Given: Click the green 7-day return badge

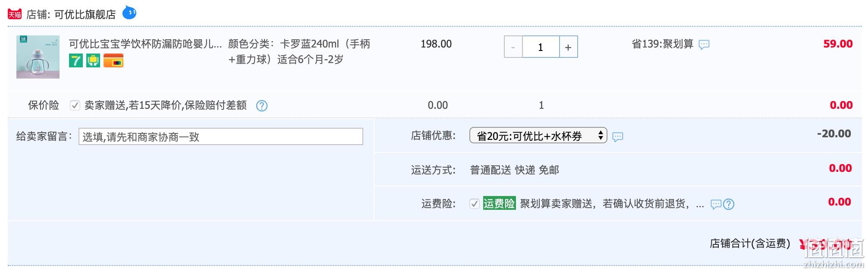Looking at the screenshot, I should tap(76, 60).
